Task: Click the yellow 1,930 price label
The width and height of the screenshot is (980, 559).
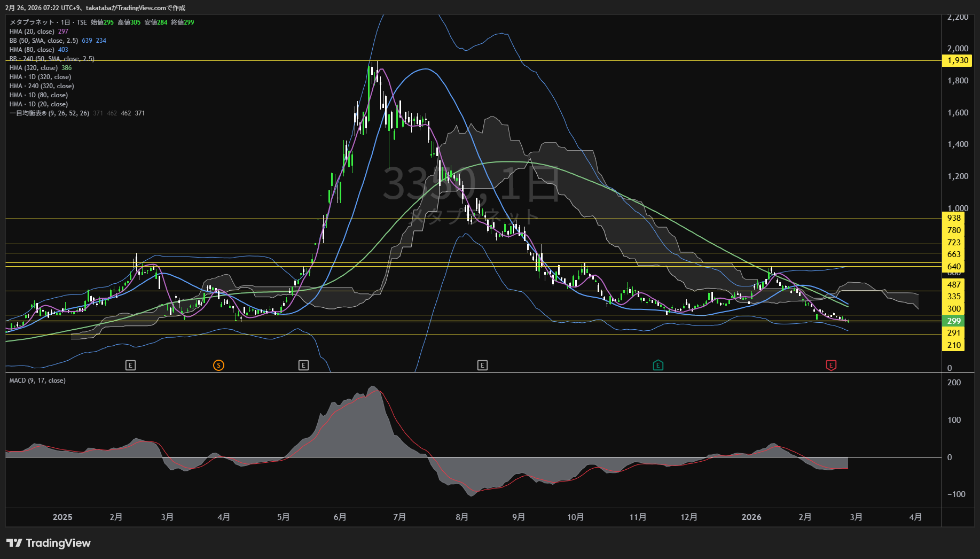Action: click(957, 60)
